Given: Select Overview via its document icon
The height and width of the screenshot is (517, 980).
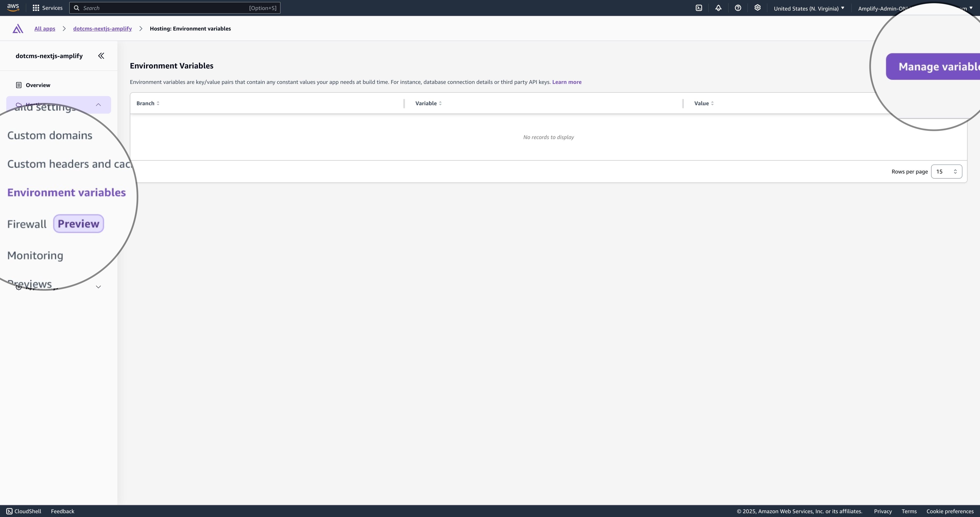Looking at the screenshot, I should pos(19,85).
